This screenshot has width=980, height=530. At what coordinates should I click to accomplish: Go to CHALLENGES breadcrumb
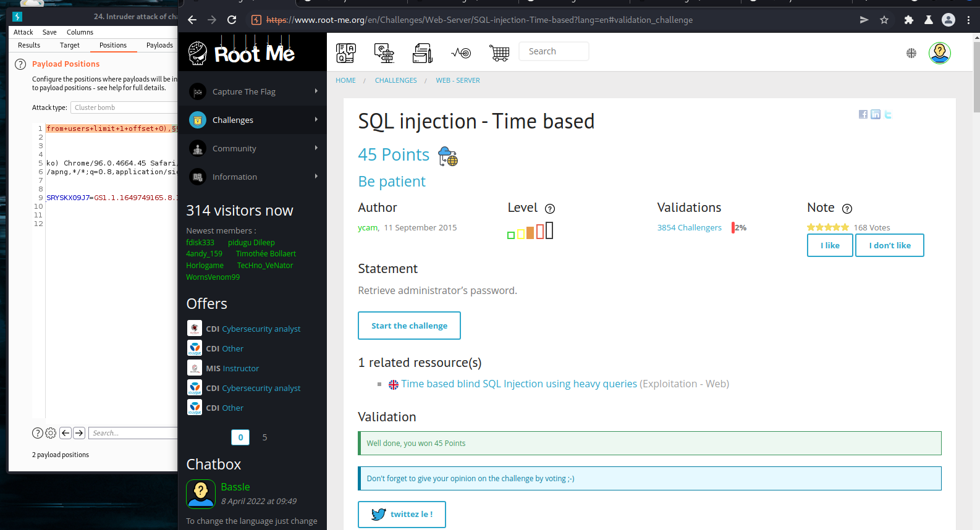pos(395,80)
